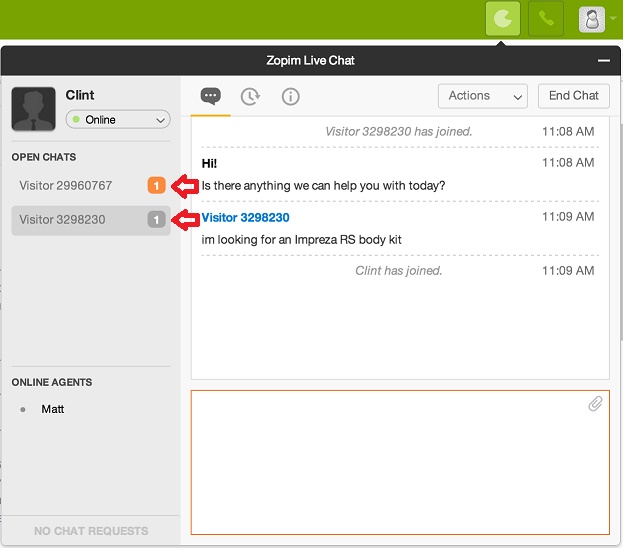Click the green chat widget icon

(502, 19)
